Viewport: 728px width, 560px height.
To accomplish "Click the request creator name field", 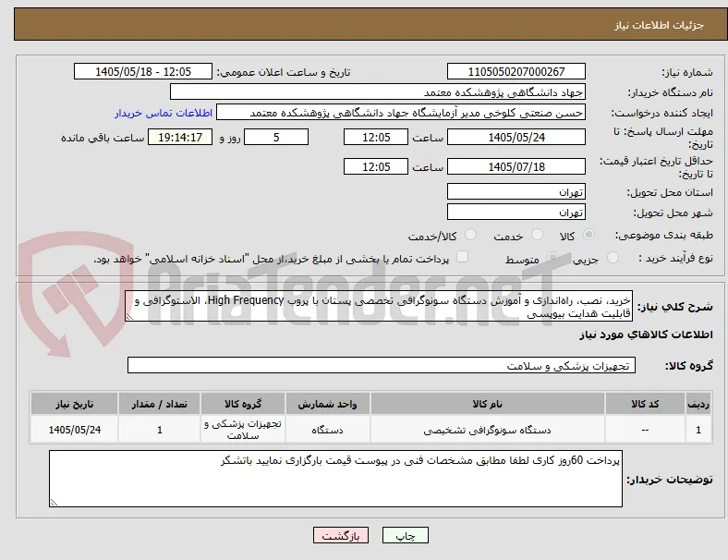I will (401, 113).
